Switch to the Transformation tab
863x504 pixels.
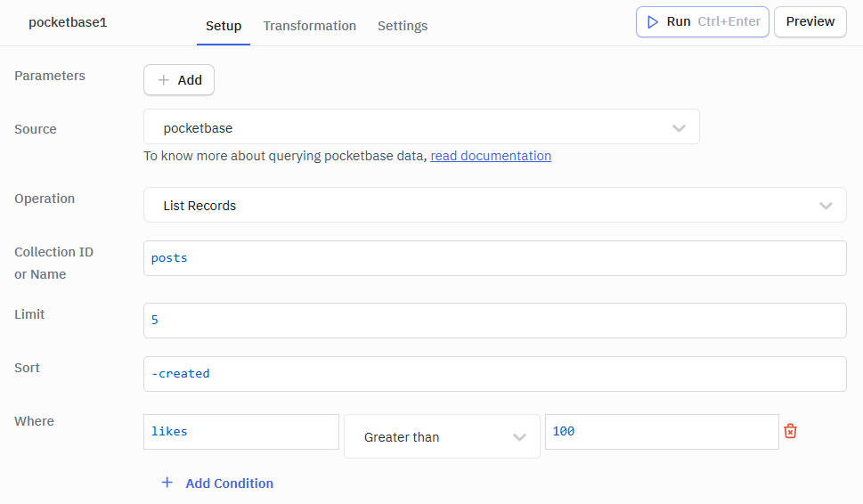309,26
